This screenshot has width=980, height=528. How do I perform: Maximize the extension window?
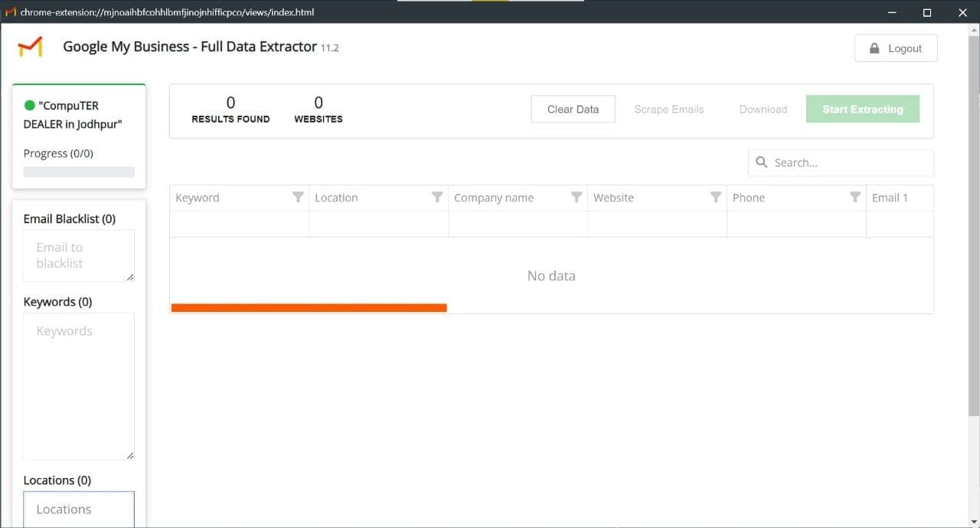coord(927,12)
